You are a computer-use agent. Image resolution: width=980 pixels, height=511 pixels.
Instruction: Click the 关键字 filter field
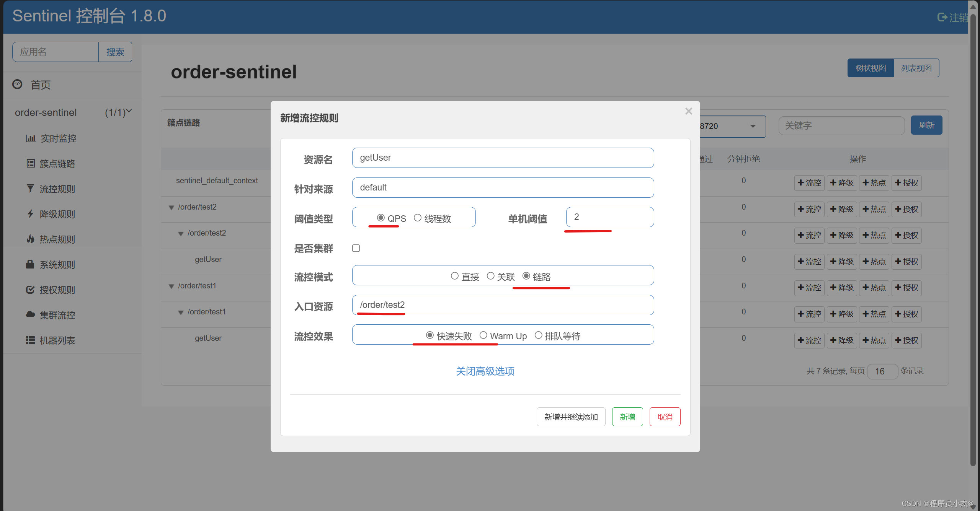[x=841, y=125]
